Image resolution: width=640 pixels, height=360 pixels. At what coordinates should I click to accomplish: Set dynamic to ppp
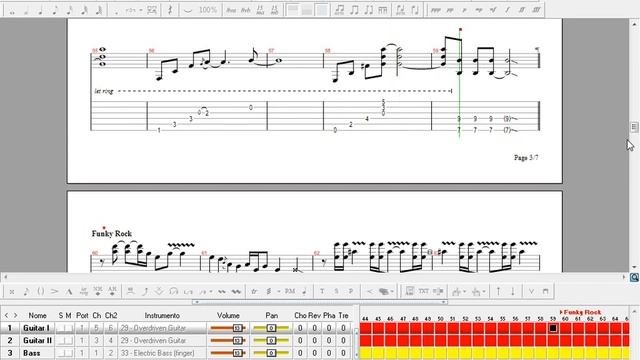pyautogui.click(x=436, y=10)
